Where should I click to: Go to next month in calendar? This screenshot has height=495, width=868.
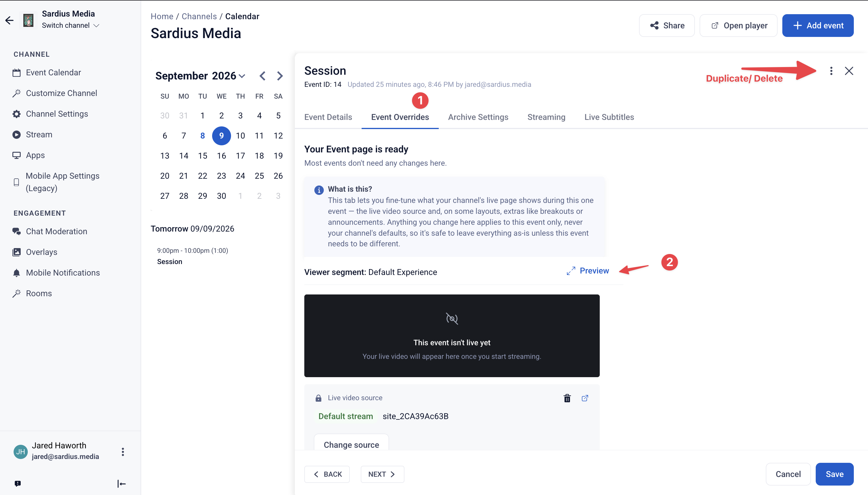[279, 76]
